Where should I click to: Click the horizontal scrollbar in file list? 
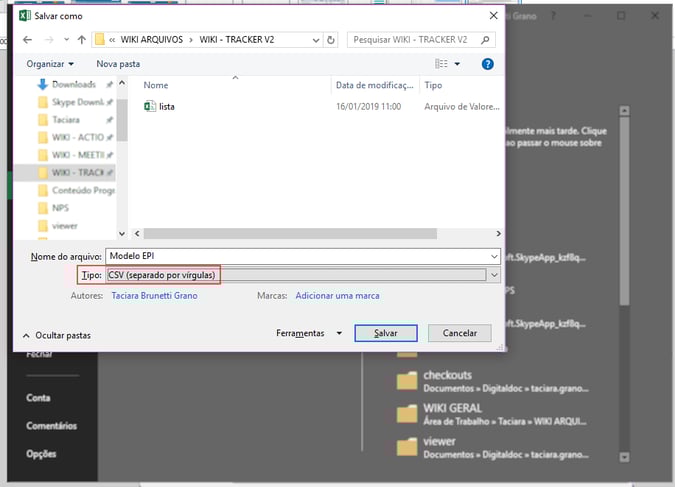290,233
